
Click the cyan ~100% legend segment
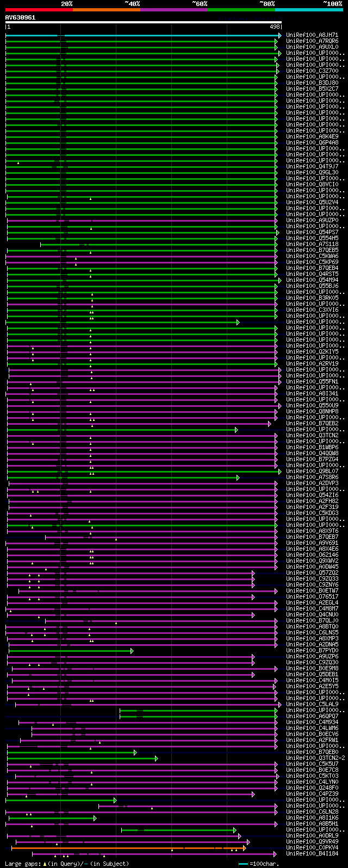tap(309, 10)
